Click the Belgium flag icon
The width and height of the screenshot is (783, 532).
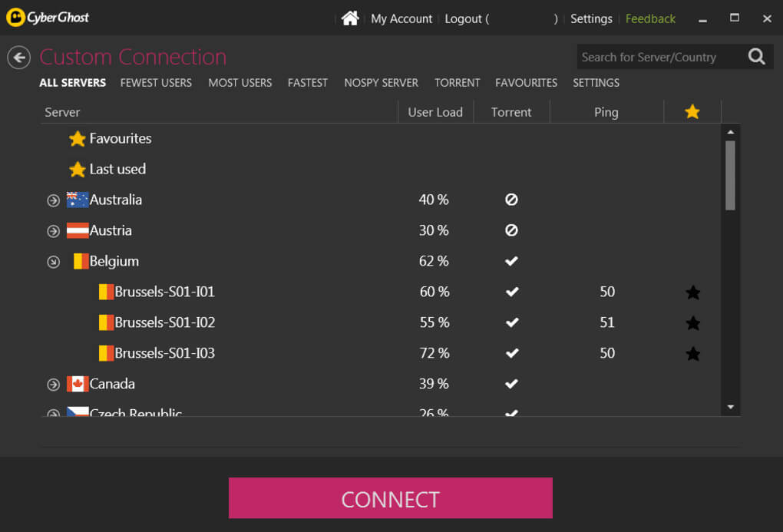pos(81,261)
